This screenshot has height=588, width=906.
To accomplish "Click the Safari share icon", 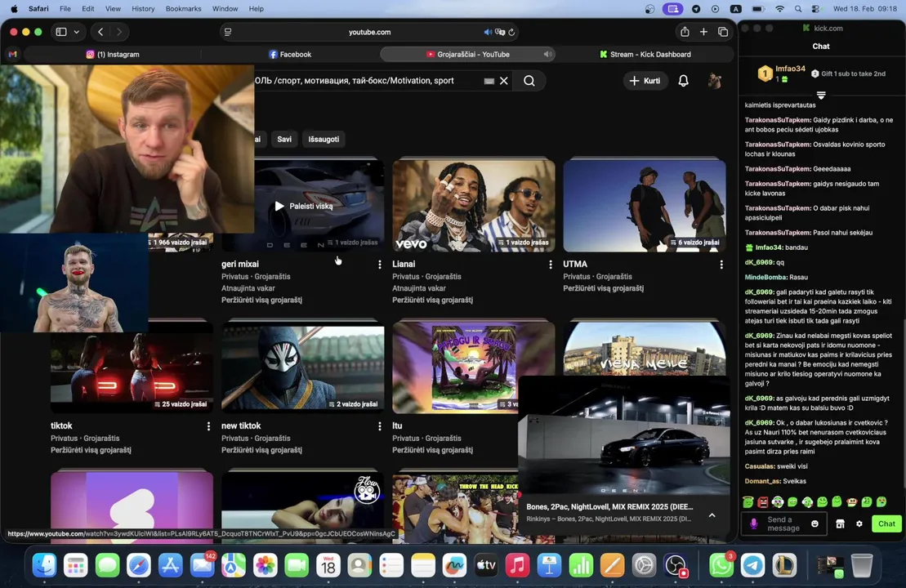I will 685,32.
